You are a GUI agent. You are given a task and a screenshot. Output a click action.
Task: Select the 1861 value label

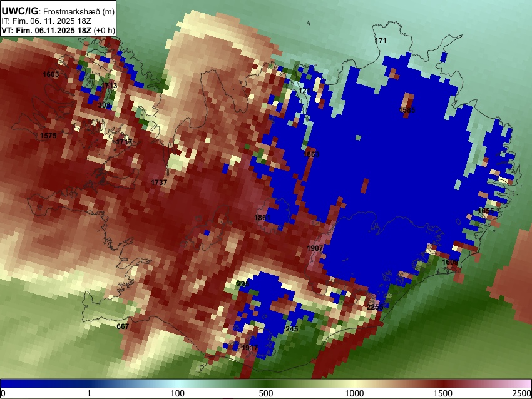pyautogui.click(x=262, y=217)
